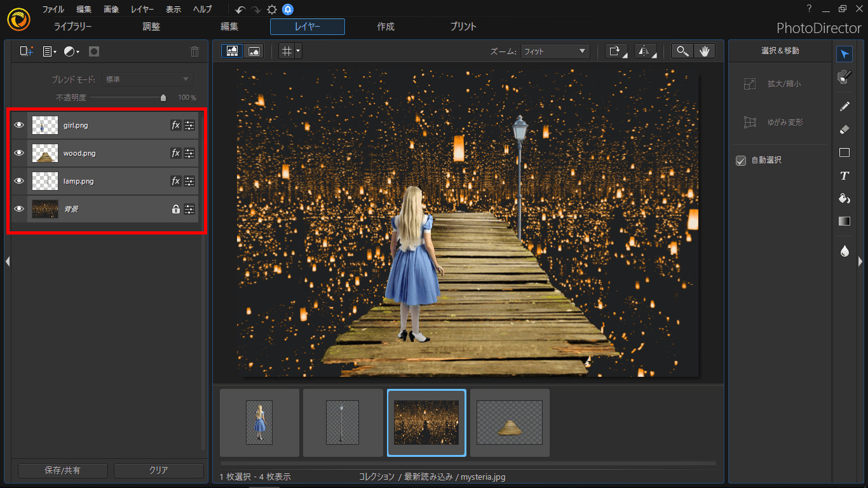Screen dimensions: 868x488
Task: Select the Gradient tool
Action: 844,221
